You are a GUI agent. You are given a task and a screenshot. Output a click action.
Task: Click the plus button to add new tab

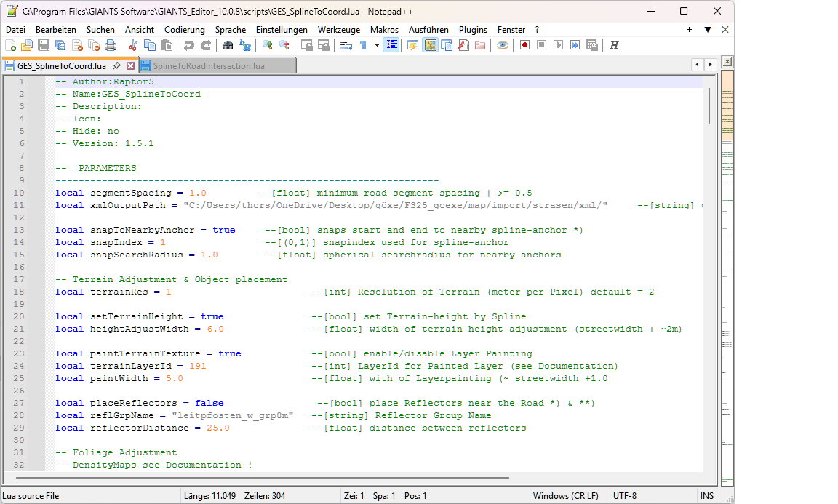click(689, 30)
